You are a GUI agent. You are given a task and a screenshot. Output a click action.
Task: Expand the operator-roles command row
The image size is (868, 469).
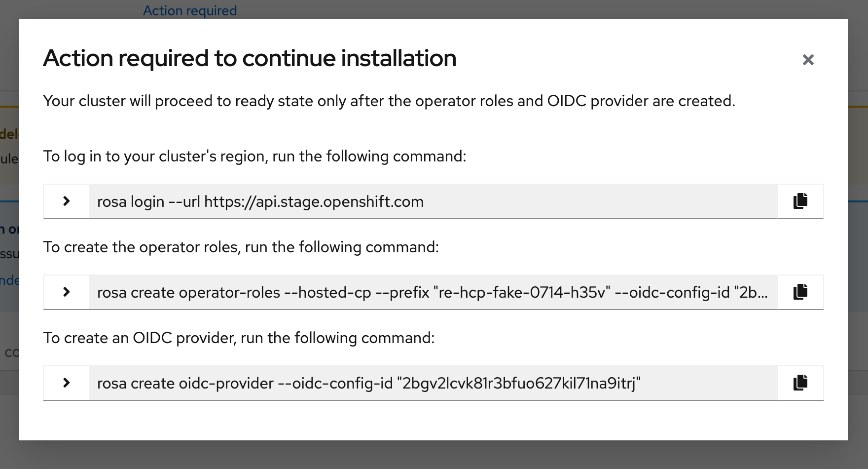(x=67, y=292)
